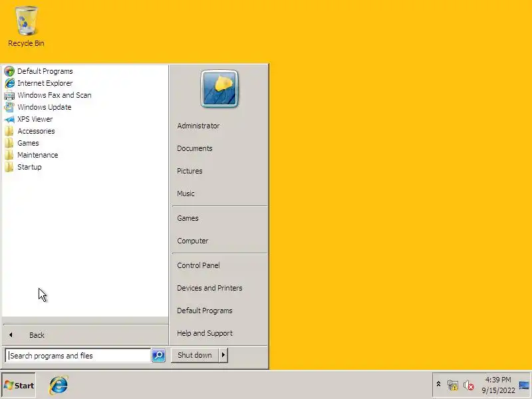Open Control Panel

coord(198,265)
